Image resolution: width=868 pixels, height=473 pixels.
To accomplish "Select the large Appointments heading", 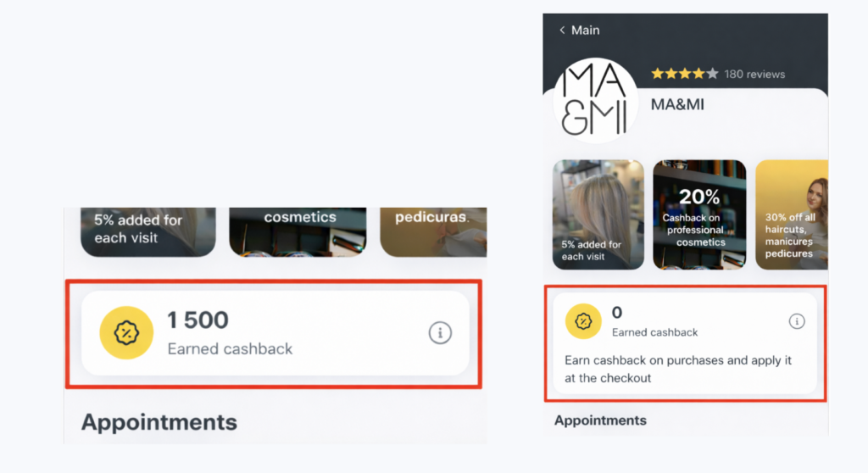I will click(x=159, y=422).
